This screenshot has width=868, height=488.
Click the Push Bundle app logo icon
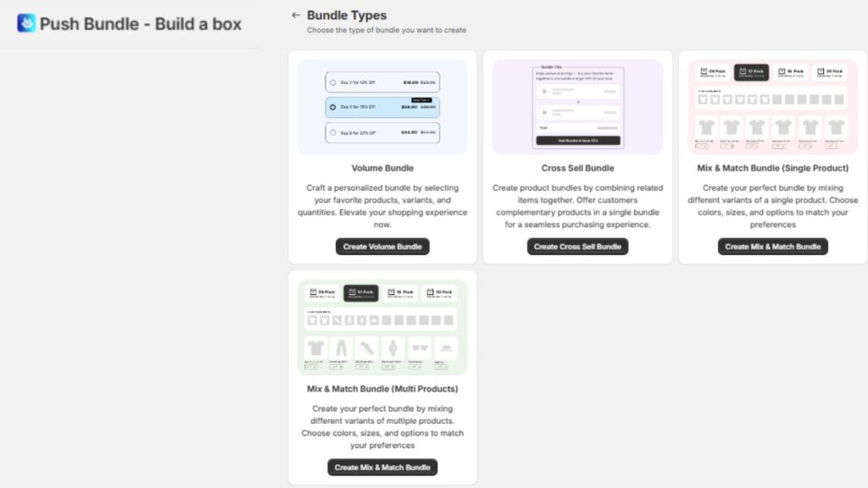[25, 24]
